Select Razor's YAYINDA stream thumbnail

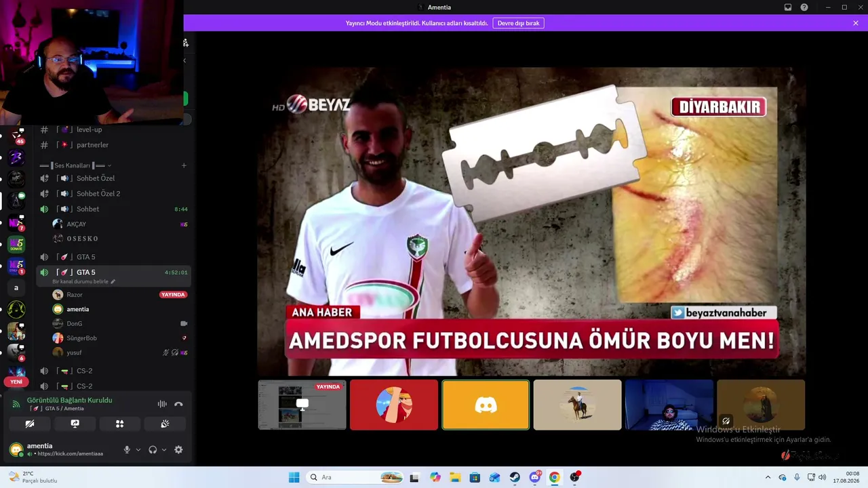tap(302, 405)
